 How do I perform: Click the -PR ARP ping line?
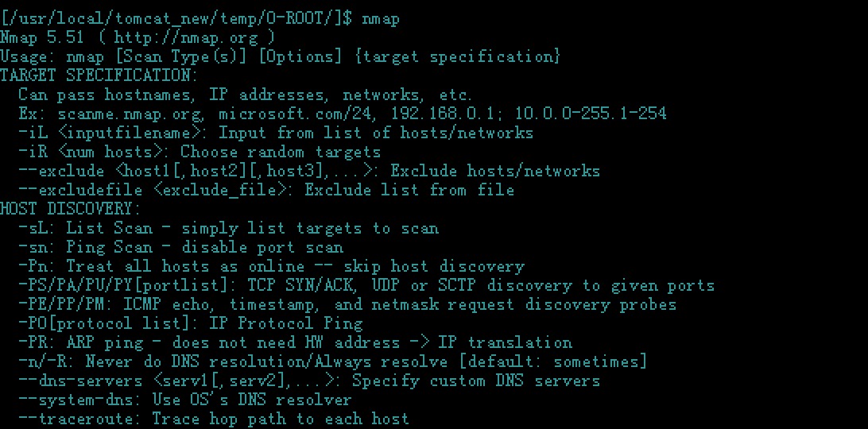pyautogui.click(x=295, y=342)
